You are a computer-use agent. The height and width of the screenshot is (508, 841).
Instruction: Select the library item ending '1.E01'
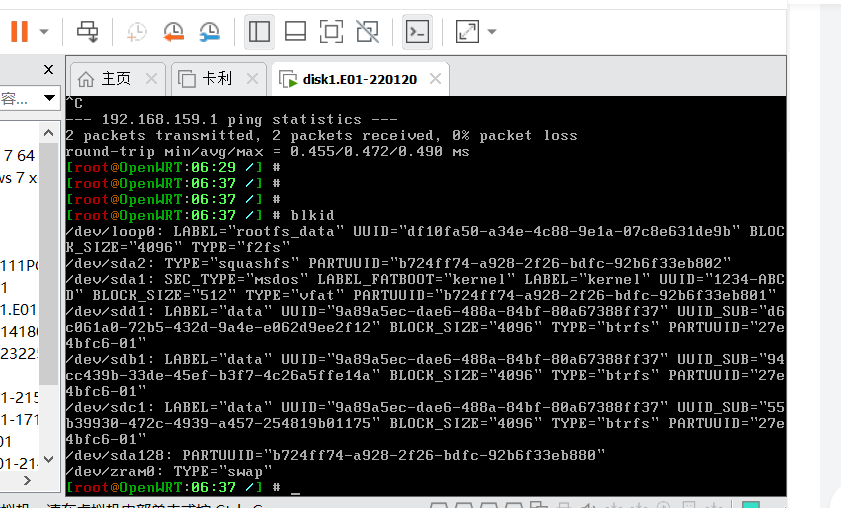[19, 310]
